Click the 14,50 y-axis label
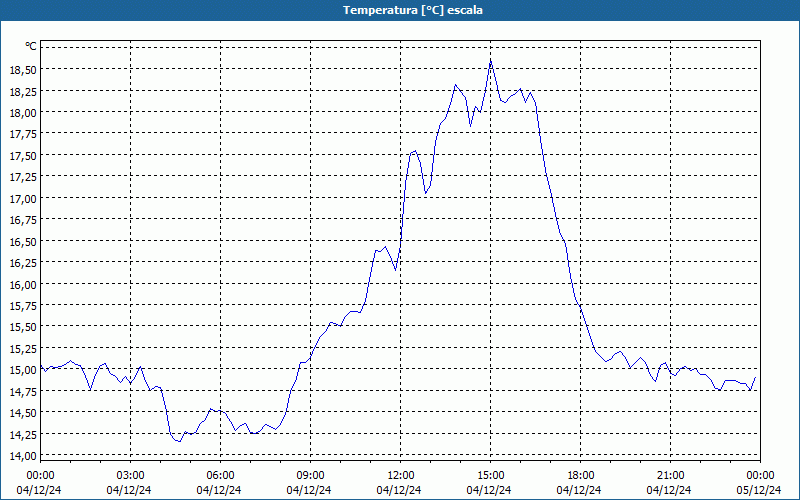 pyautogui.click(x=23, y=412)
